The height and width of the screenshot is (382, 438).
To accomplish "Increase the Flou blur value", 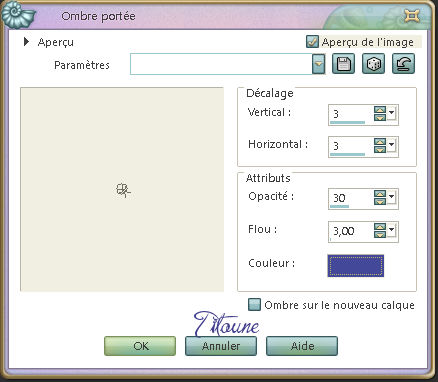I will click(x=380, y=227).
